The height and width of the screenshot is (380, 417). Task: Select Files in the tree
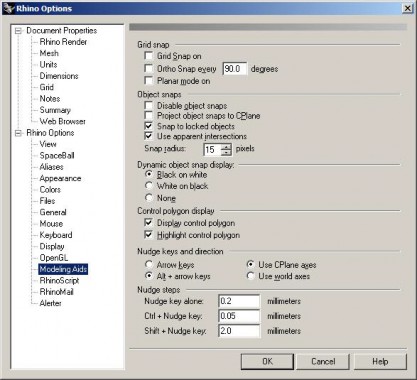click(47, 201)
